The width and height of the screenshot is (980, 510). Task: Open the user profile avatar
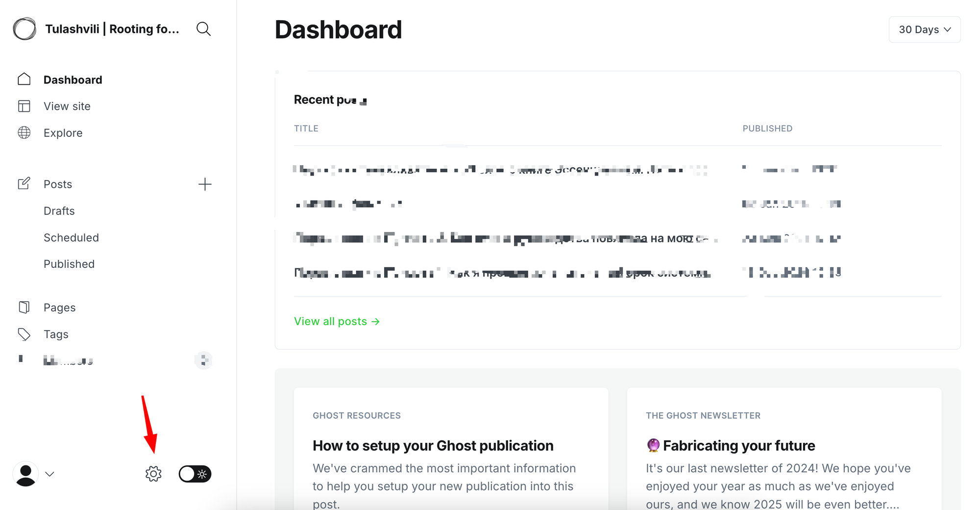(25, 474)
